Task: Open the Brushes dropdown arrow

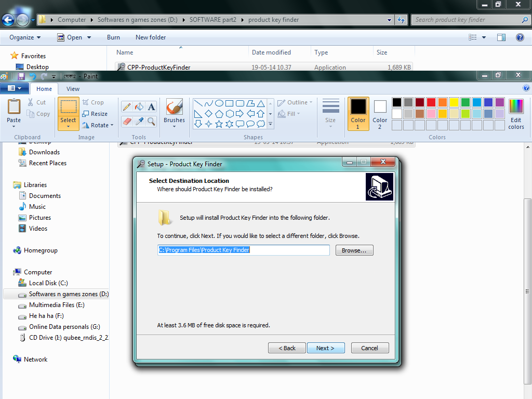Action: pos(175,127)
